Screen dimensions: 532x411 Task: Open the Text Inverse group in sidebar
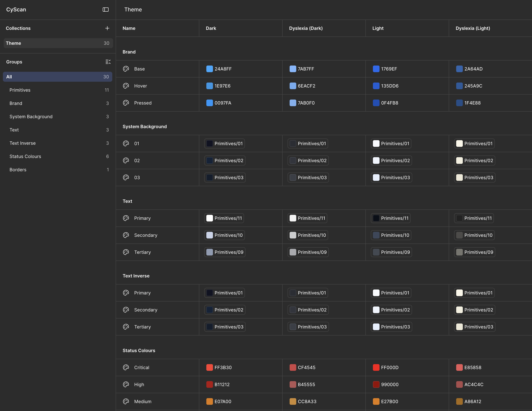click(x=57, y=143)
